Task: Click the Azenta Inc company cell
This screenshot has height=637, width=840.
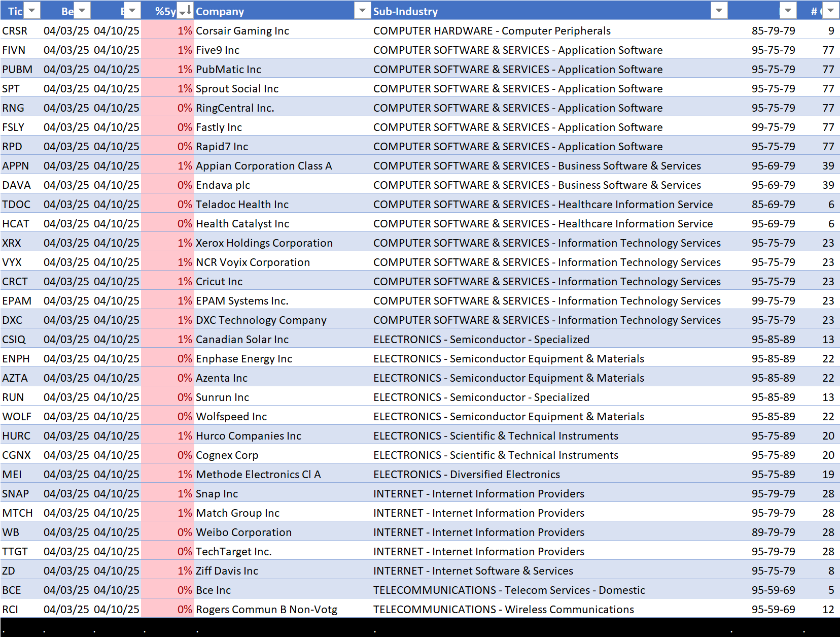Action: [283, 378]
